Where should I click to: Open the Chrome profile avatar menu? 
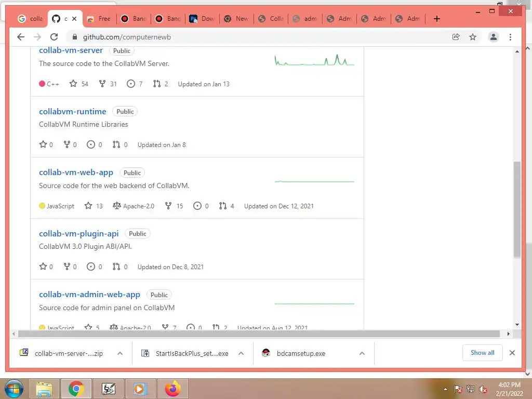(494, 37)
